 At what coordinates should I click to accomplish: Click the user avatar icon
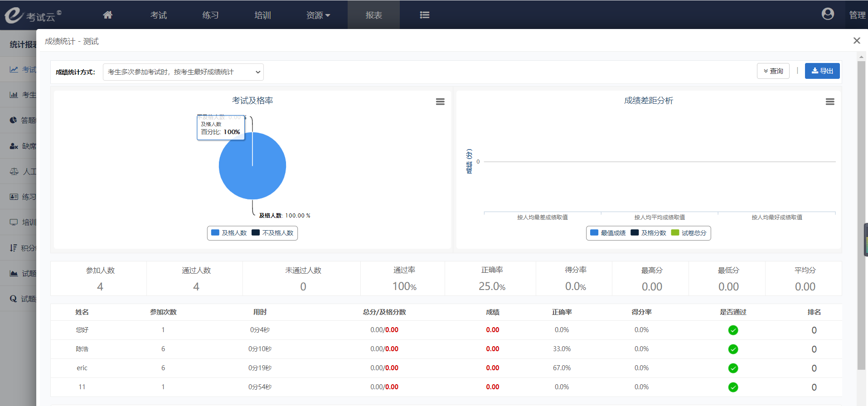pos(828,14)
